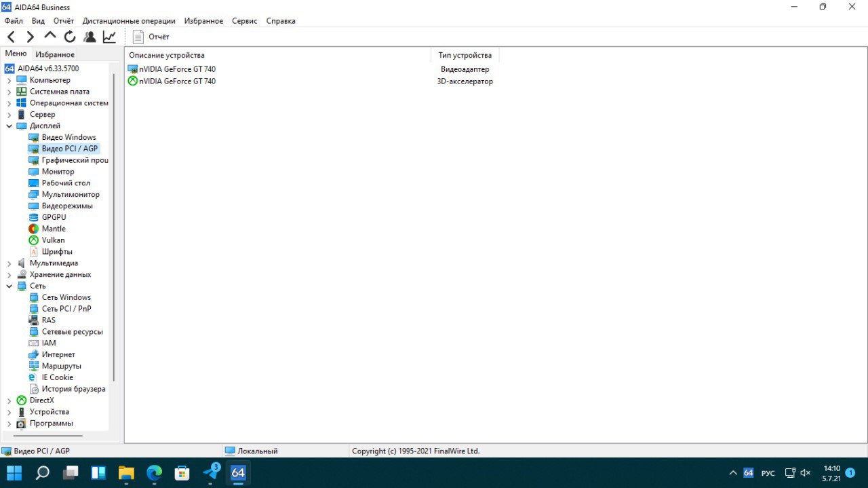Select the Монитор icon in tree

tap(34, 172)
